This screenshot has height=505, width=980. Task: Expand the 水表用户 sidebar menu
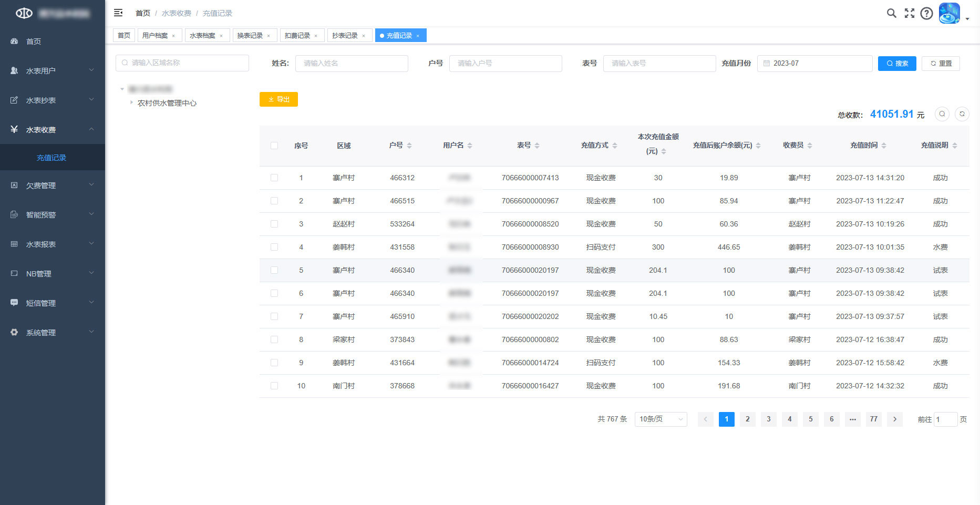53,70
